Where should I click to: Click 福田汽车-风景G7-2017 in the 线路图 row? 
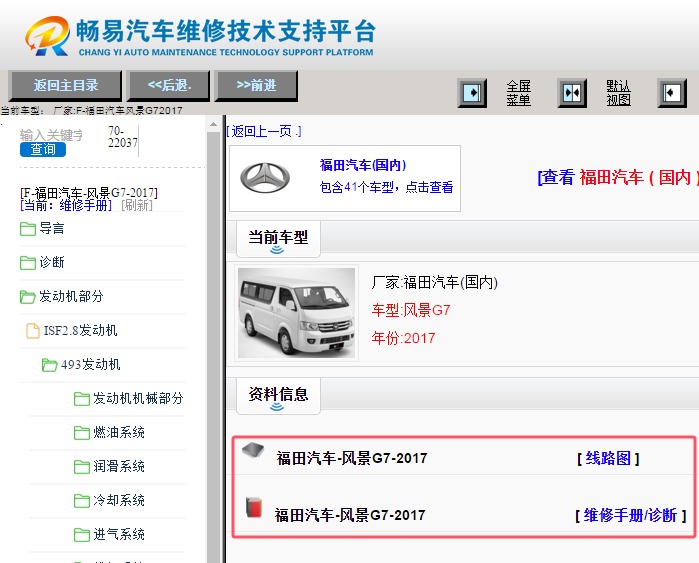coord(352,458)
